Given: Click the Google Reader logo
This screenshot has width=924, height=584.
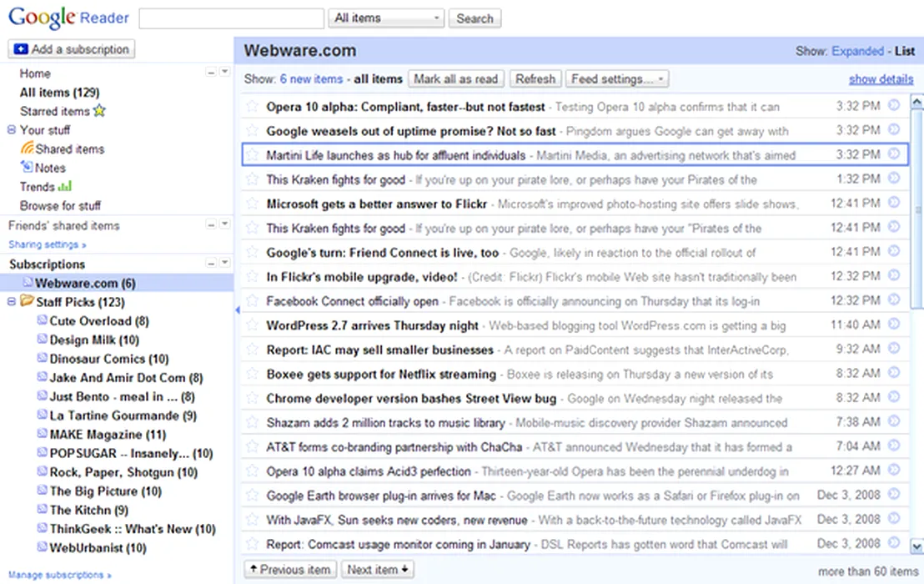Looking at the screenshot, I should point(68,18).
